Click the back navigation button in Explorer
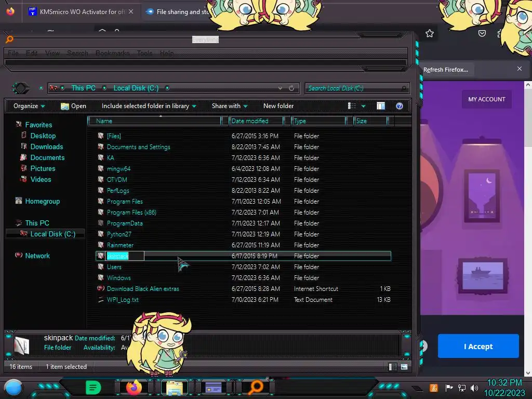Image resolution: width=532 pixels, height=399 pixels. coord(21,88)
